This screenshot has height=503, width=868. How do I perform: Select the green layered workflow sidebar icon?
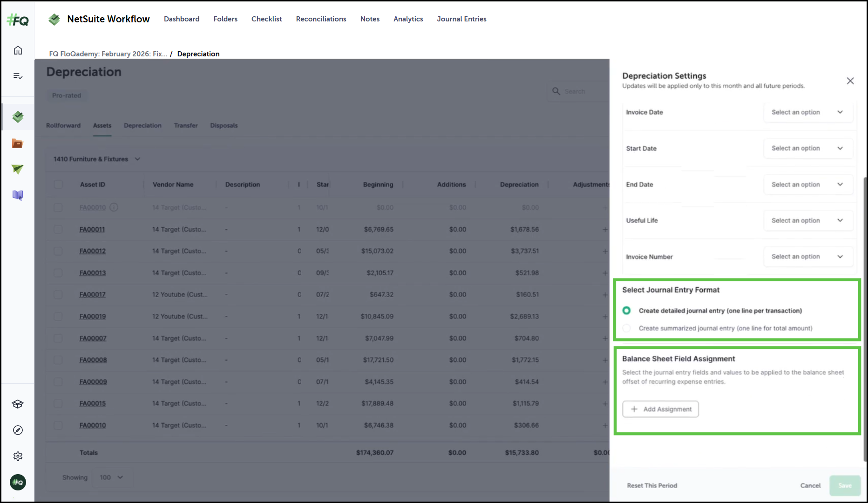point(18,117)
